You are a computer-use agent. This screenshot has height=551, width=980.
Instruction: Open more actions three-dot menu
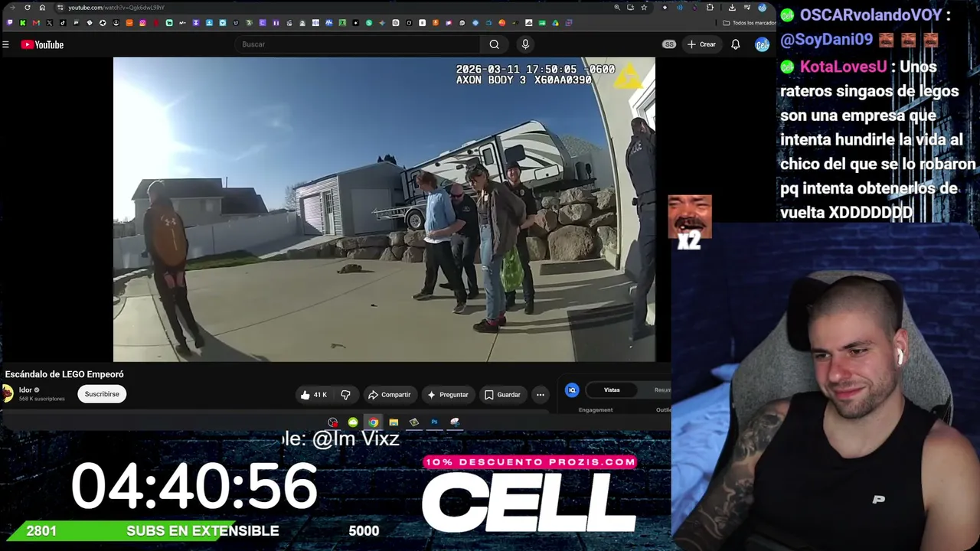541,395
